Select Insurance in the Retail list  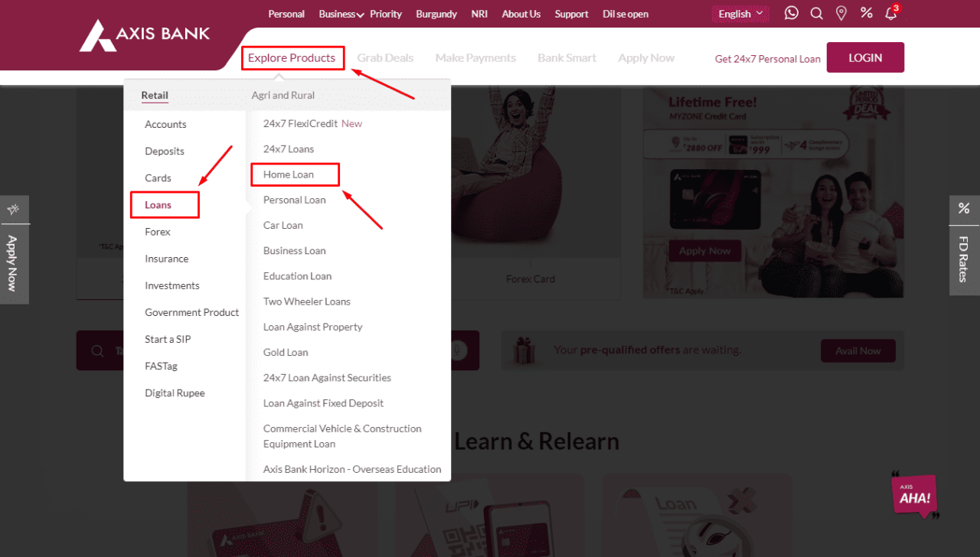[x=166, y=259]
